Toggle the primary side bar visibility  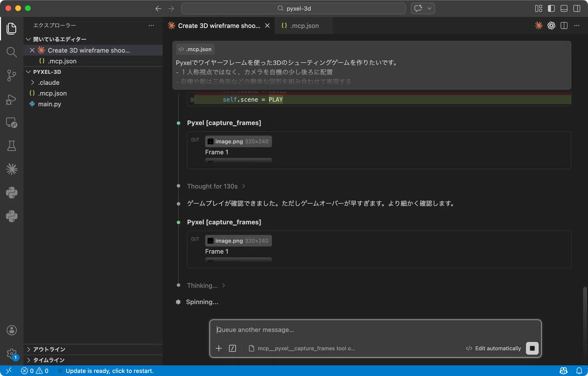[x=551, y=8]
